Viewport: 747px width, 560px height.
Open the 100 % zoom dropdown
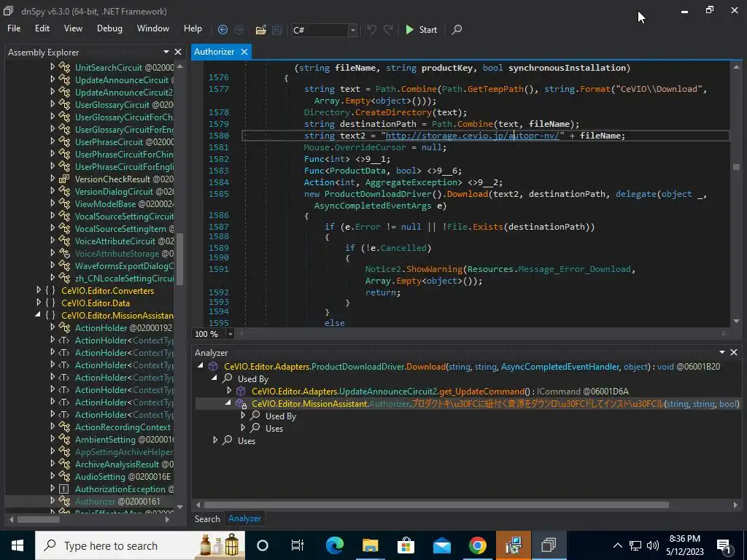pyautogui.click(x=230, y=334)
